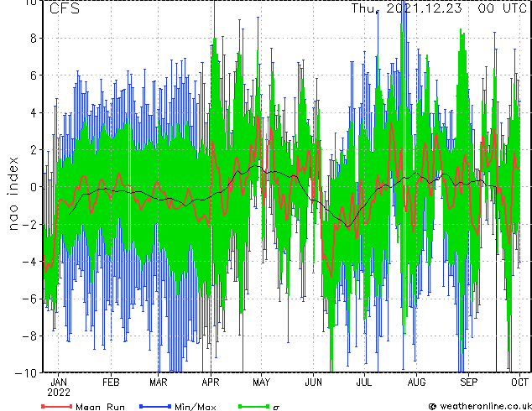Click the red Mean Run legend line
532x411 pixels.
[57, 406]
